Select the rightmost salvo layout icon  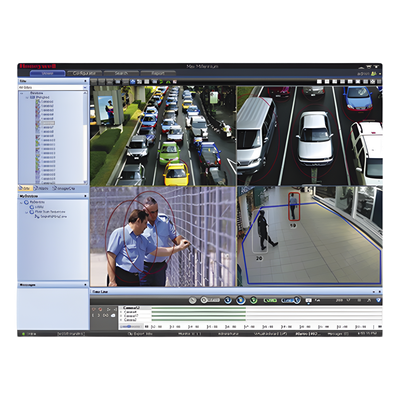pos(379,82)
